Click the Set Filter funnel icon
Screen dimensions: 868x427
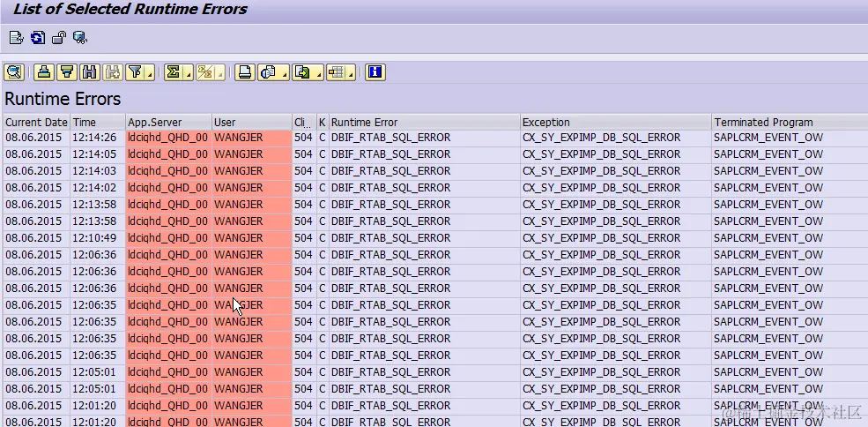135,72
